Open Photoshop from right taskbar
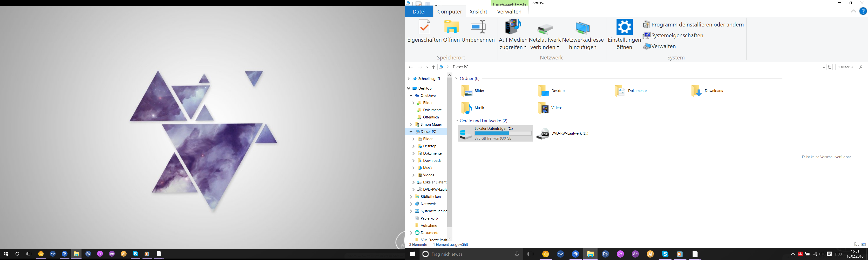Screen dimensions: 868x260 (605, 254)
